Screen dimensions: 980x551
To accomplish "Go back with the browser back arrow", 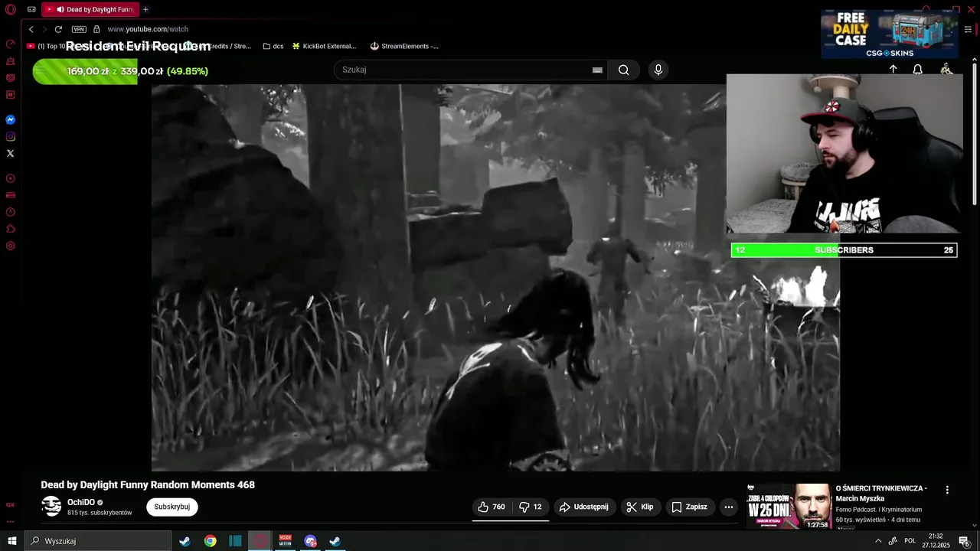I will (31, 29).
